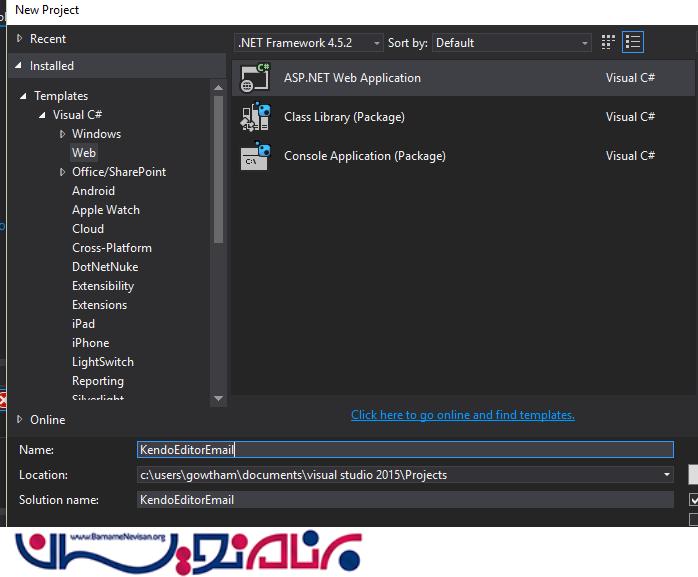The width and height of the screenshot is (698, 577).
Task: Open the Sort by Default dropdown
Action: 513,43
